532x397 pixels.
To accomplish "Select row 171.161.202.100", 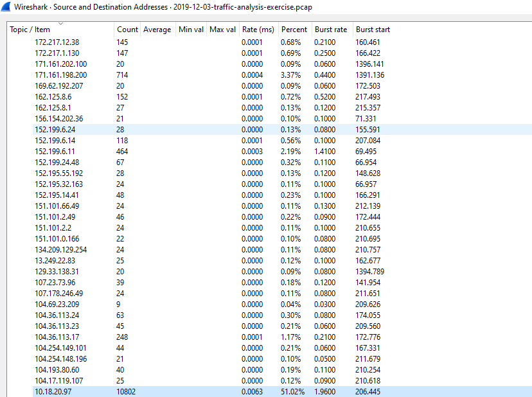I will (x=282, y=64).
